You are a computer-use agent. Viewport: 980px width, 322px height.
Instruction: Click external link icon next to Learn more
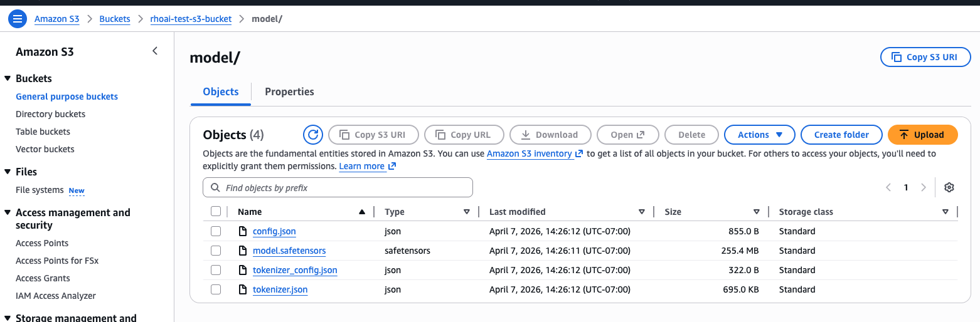click(392, 166)
